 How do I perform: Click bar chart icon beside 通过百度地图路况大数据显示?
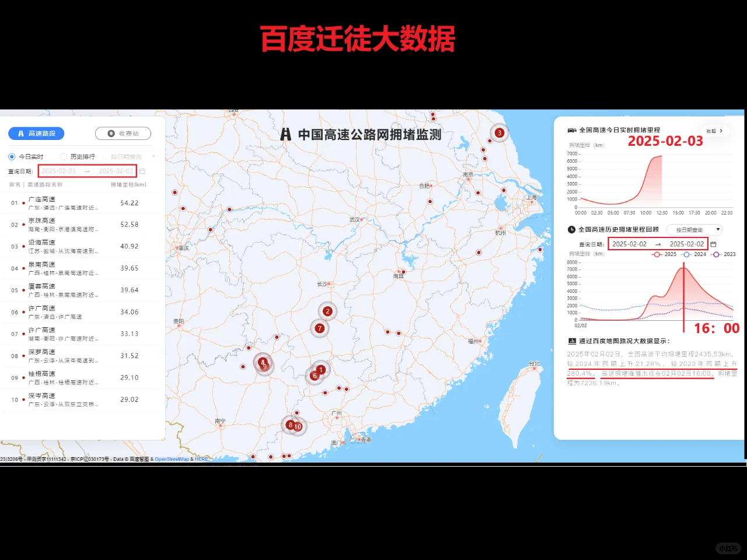click(572, 341)
